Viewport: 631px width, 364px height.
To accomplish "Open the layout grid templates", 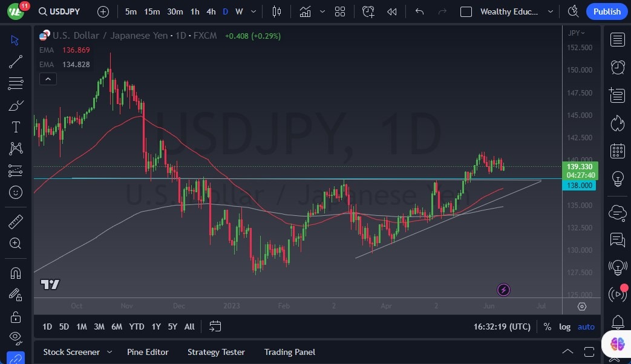I will click(340, 11).
